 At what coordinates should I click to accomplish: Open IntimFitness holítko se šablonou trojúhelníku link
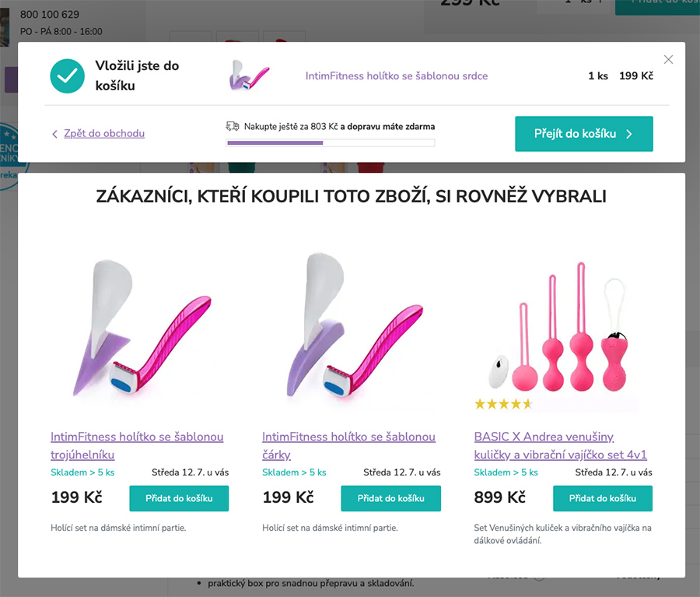(137, 445)
